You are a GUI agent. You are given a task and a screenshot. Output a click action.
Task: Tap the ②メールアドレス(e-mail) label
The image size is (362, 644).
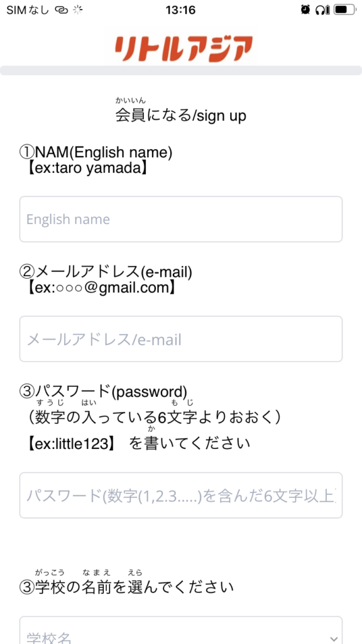point(106,272)
